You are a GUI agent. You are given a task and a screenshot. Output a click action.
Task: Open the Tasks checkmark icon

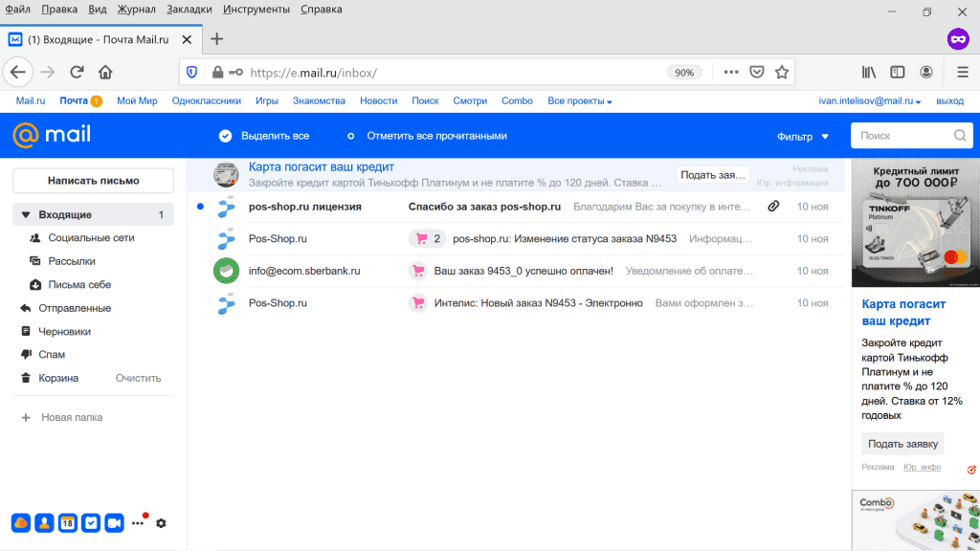point(91,523)
